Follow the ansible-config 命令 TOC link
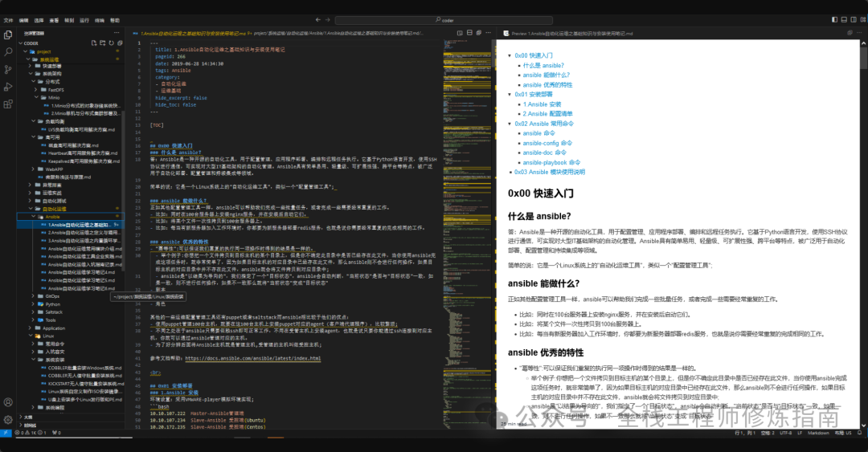Image resolution: width=868 pixels, height=452 pixels. [x=547, y=143]
